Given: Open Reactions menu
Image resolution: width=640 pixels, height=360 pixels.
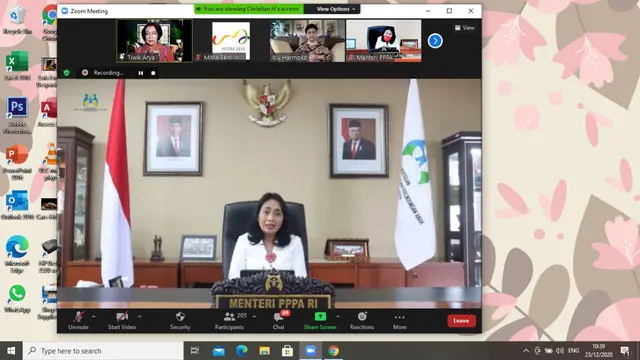Looking at the screenshot, I should (362, 321).
